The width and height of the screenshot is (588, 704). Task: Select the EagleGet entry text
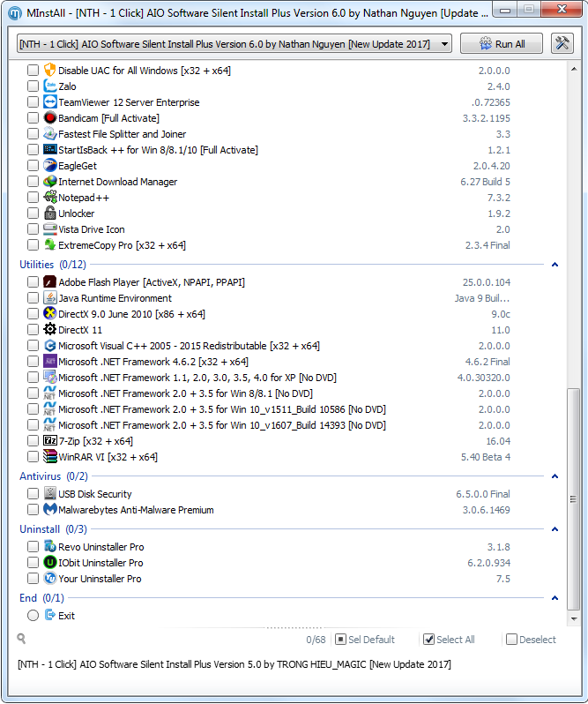tap(78, 166)
